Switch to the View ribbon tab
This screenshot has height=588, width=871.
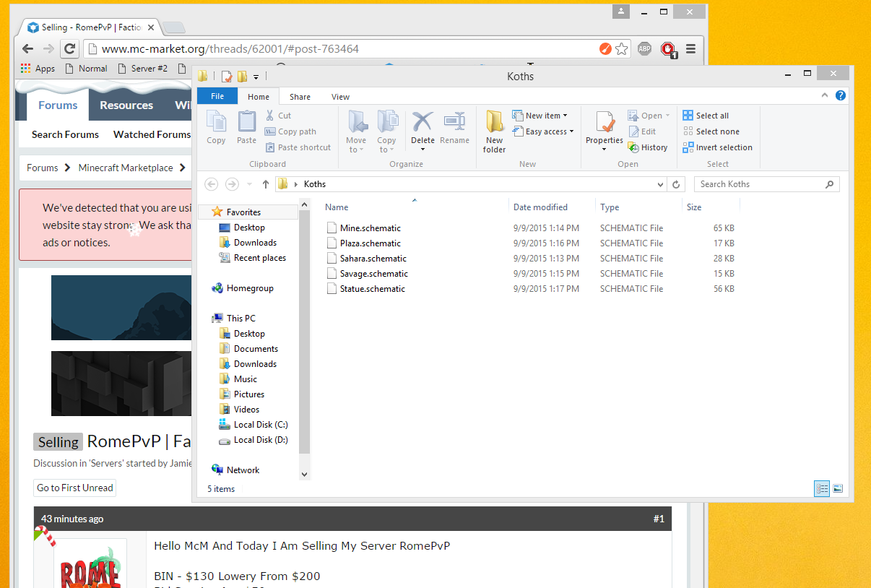point(340,97)
